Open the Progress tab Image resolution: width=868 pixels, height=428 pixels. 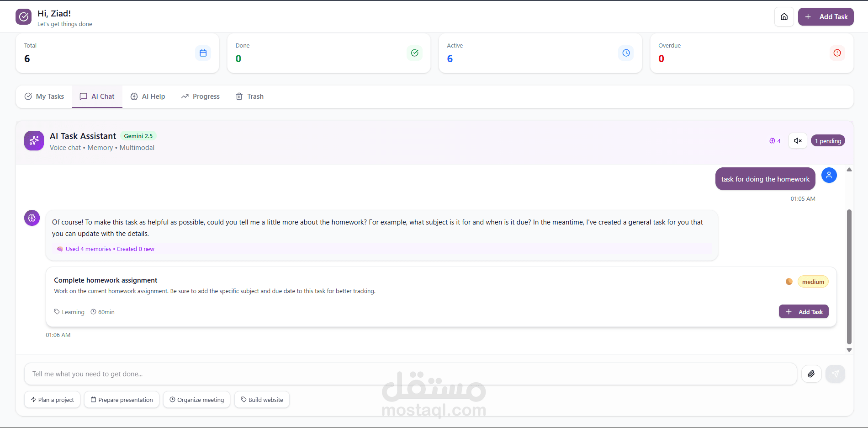point(200,96)
